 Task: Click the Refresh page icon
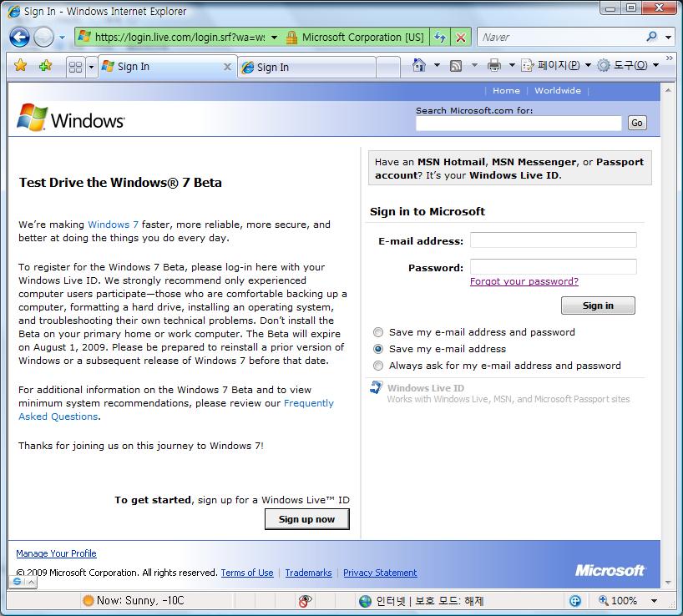[440, 38]
